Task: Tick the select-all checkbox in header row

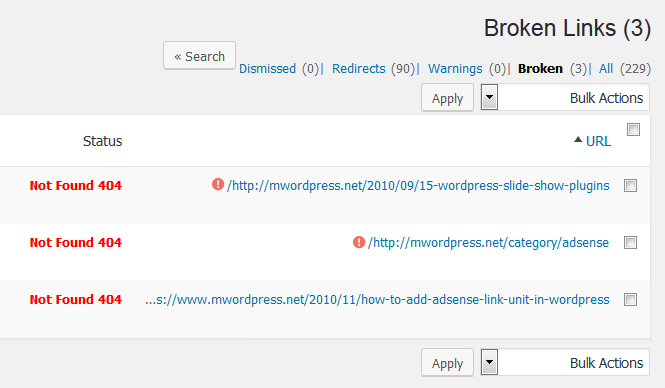Action: point(633,129)
